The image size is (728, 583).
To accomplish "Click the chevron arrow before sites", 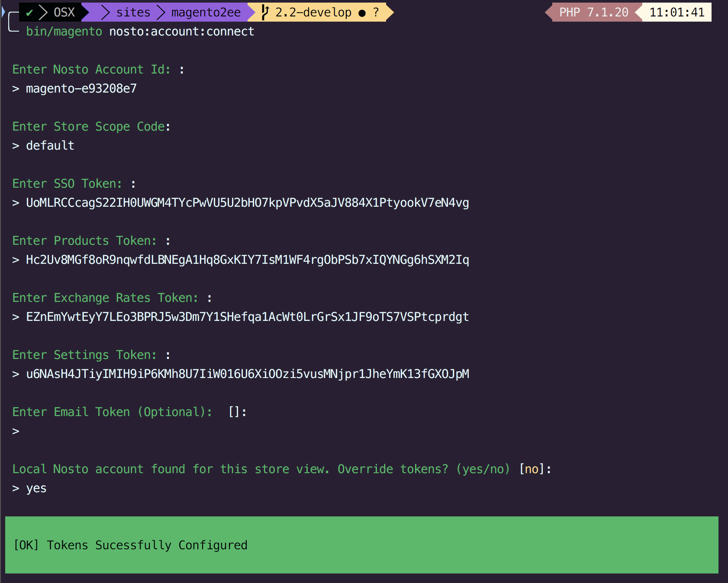I will (105, 13).
